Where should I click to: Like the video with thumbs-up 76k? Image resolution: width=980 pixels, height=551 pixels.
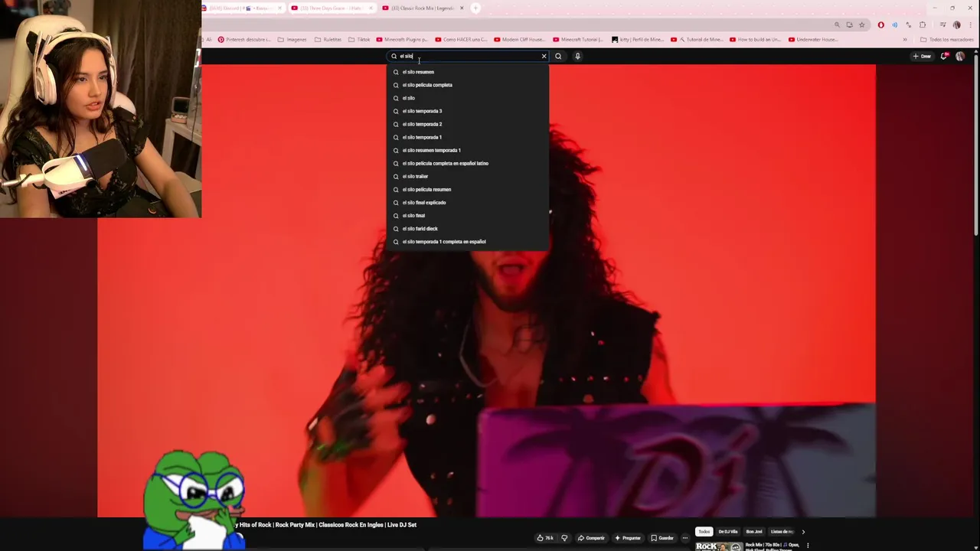click(545, 538)
